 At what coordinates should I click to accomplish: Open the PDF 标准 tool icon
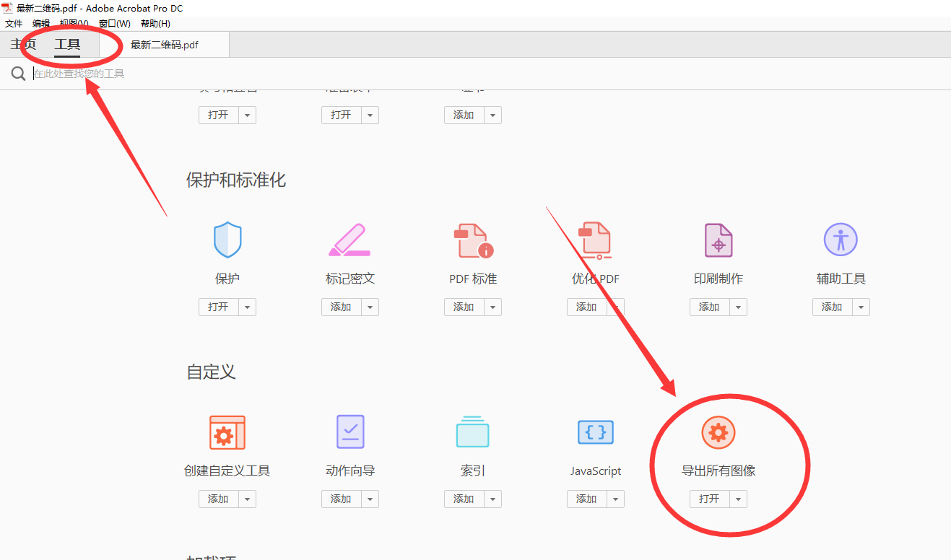point(473,240)
